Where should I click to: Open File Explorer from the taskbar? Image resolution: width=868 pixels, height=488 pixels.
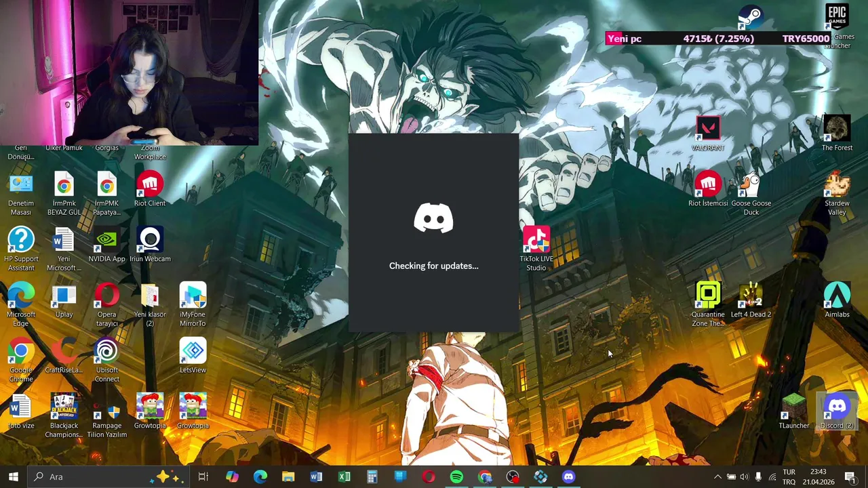pos(288,476)
